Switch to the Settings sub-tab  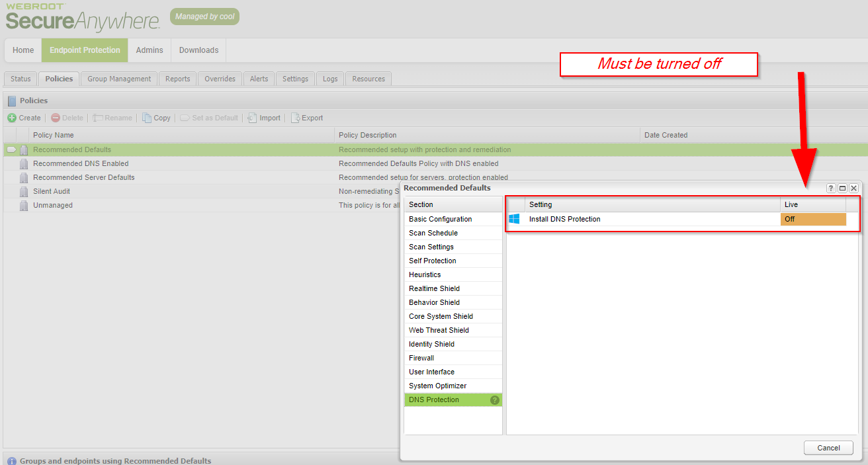[x=295, y=79]
